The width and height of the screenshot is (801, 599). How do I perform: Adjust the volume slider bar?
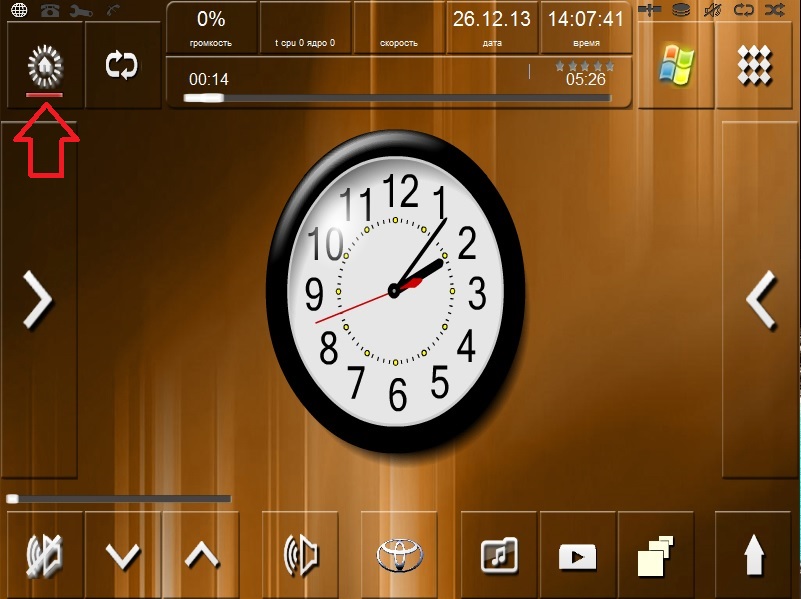click(x=119, y=498)
